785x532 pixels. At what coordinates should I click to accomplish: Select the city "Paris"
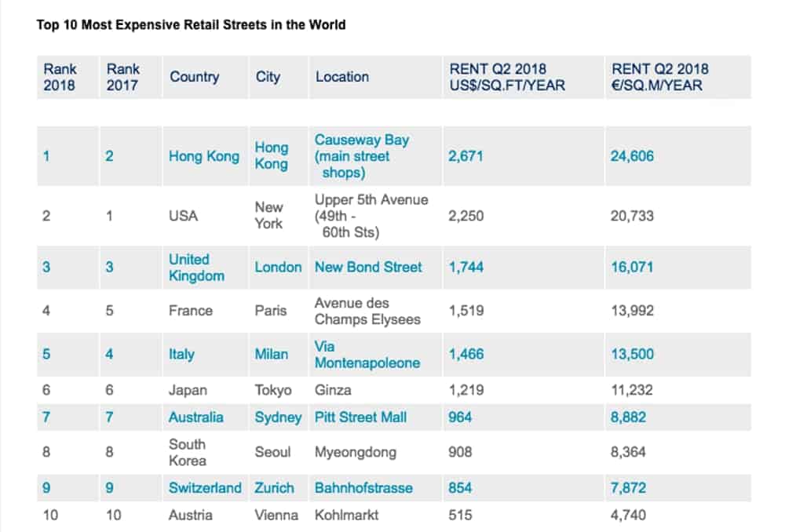click(x=270, y=311)
